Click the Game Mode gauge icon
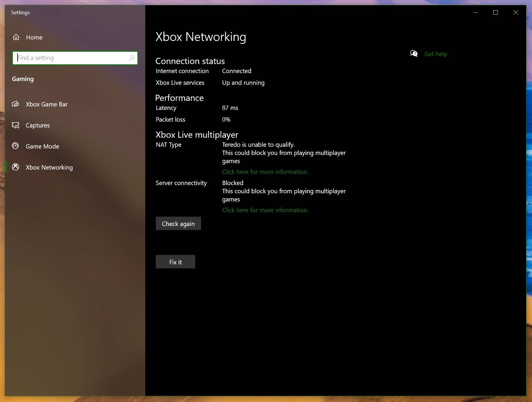The width and height of the screenshot is (532, 402). pos(15,146)
